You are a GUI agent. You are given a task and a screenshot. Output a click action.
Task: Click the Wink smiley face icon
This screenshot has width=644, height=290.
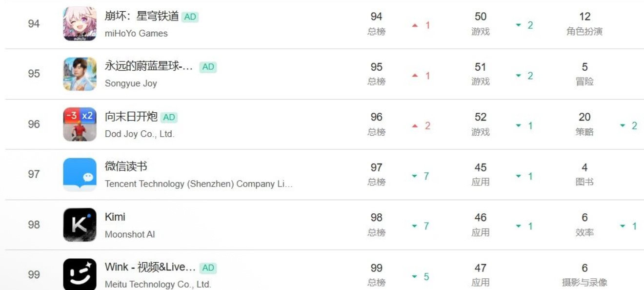[80, 274]
